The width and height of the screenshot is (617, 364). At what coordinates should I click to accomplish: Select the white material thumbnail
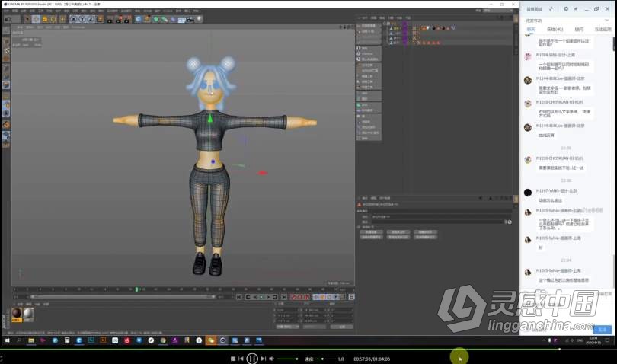(28, 314)
